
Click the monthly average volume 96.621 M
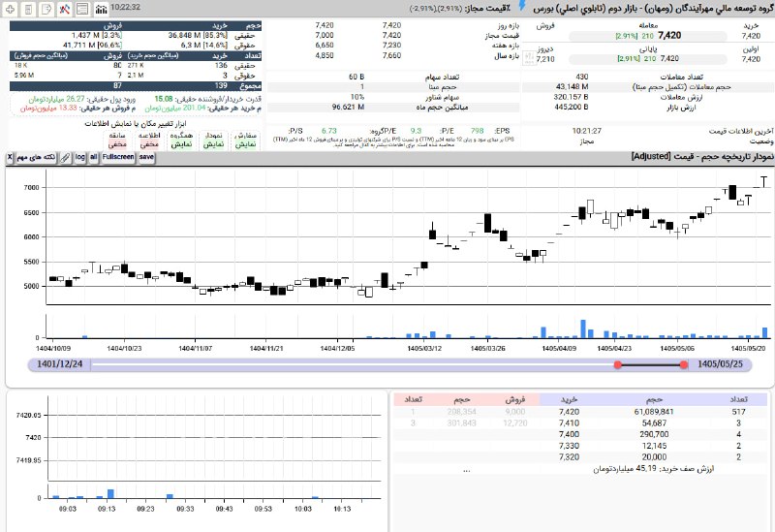click(x=348, y=107)
